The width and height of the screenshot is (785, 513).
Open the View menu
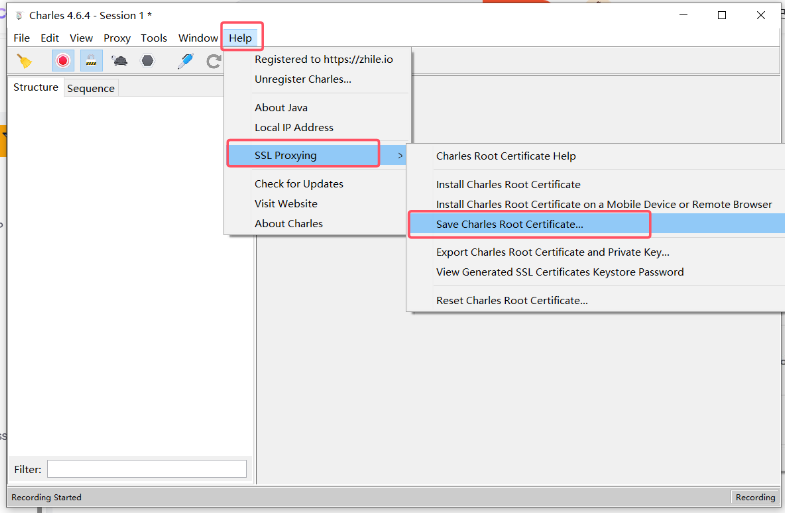coord(81,38)
